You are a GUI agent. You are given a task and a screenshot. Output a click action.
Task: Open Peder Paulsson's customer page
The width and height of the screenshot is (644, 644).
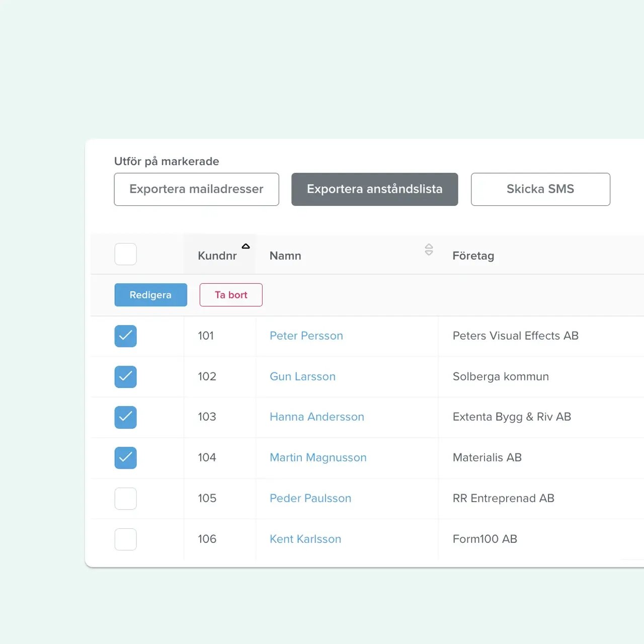(x=310, y=498)
